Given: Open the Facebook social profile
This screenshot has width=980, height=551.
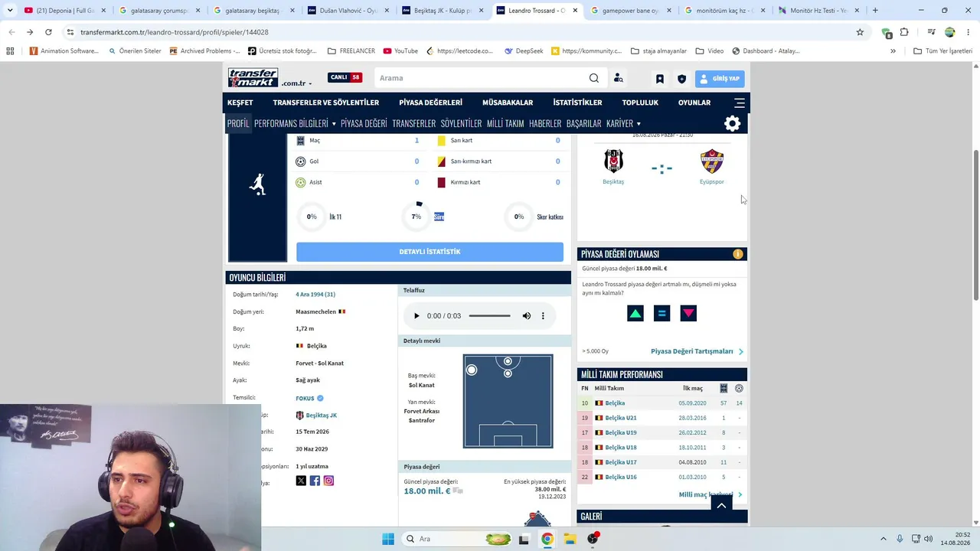Looking at the screenshot, I should pos(315,481).
